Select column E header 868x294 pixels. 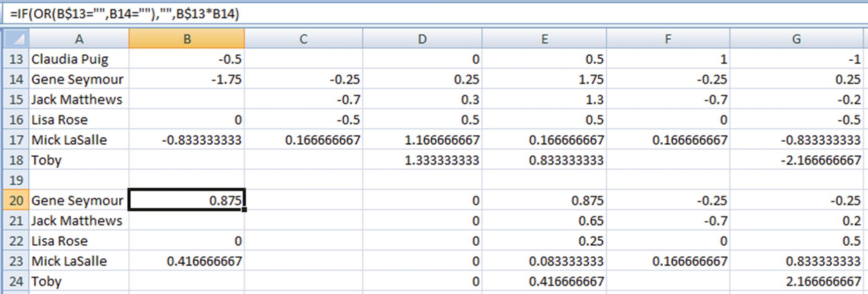pos(544,39)
